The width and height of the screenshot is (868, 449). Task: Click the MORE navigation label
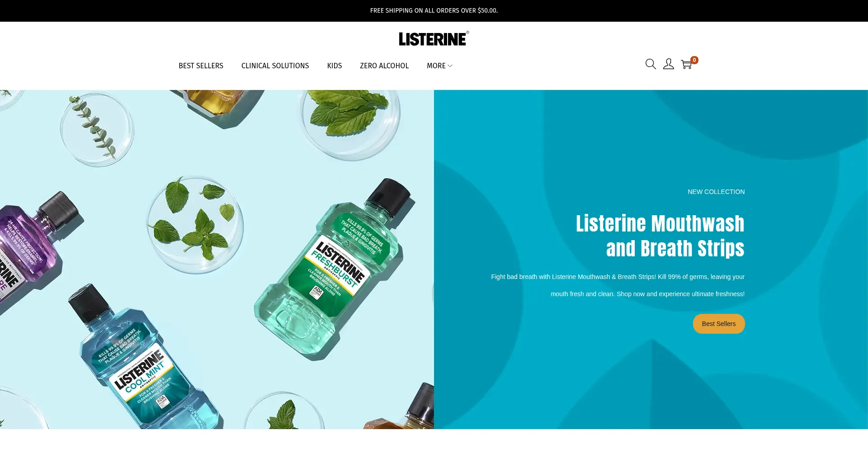point(436,66)
